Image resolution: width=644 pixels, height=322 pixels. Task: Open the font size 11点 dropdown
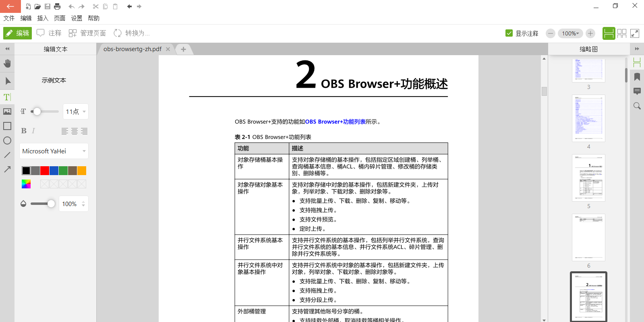pos(76,111)
